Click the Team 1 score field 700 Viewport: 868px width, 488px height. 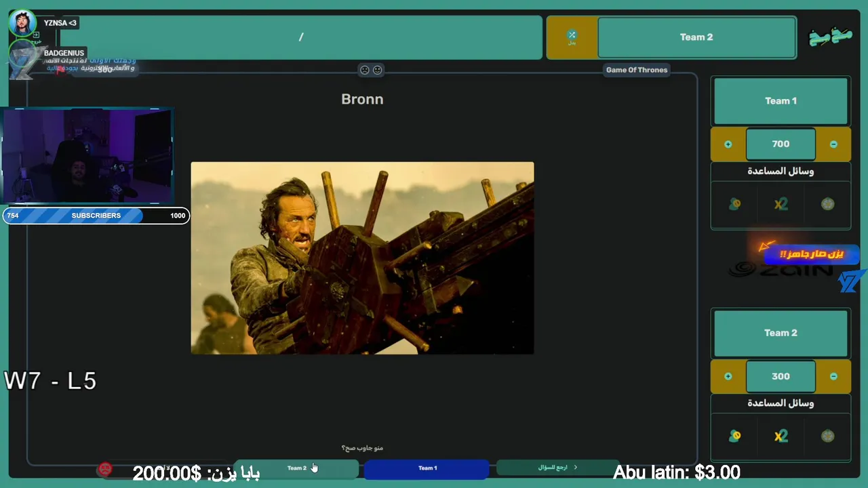pyautogui.click(x=781, y=144)
